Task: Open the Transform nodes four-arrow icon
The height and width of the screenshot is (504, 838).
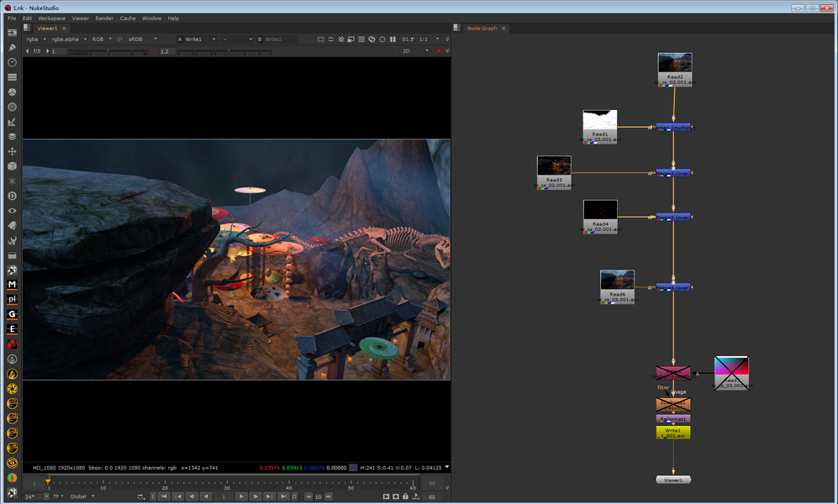Action: point(12,152)
